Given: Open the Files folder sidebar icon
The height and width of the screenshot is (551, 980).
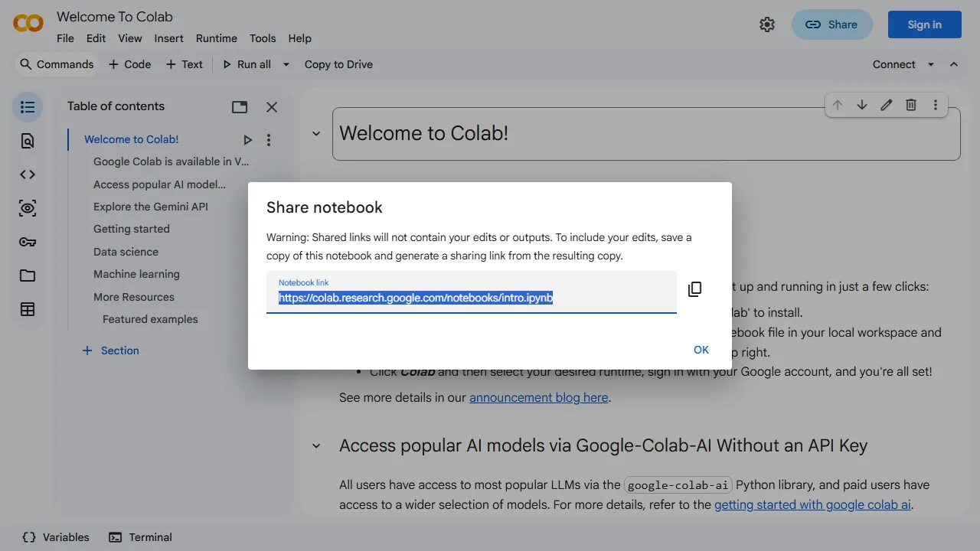Looking at the screenshot, I should (28, 275).
